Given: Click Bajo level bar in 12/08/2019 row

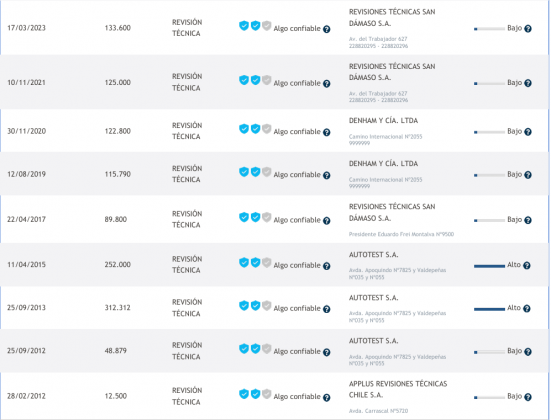Looking at the screenshot, I should [489, 175].
